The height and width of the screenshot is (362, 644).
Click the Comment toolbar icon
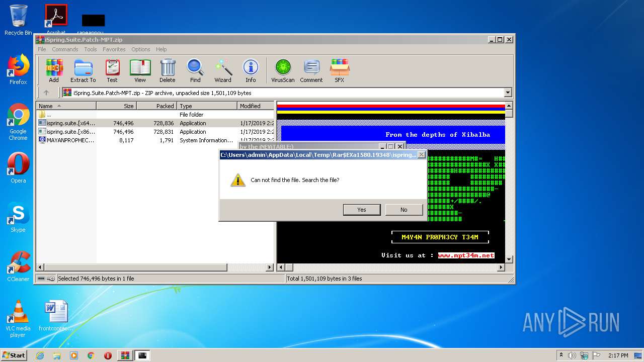311,70
